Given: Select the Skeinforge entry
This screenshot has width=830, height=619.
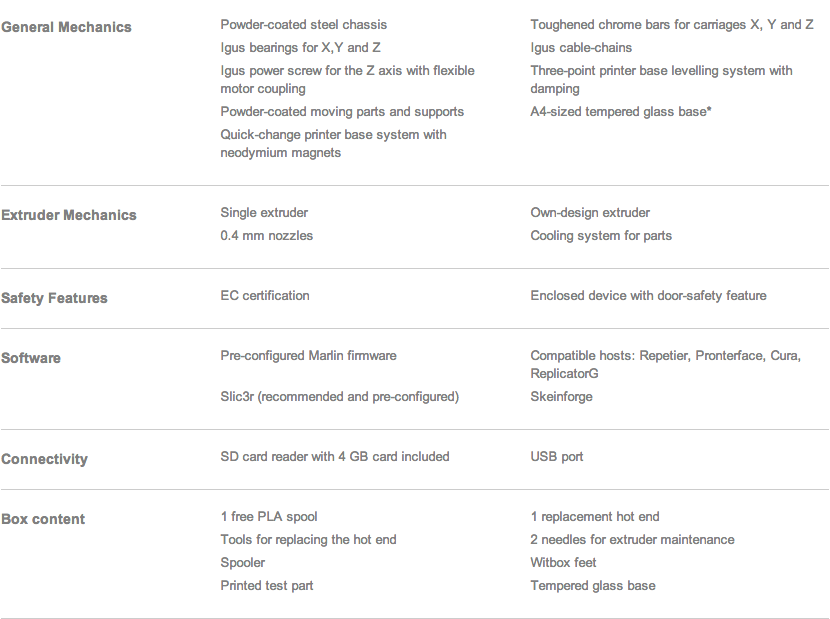Looking at the screenshot, I should click(561, 397).
